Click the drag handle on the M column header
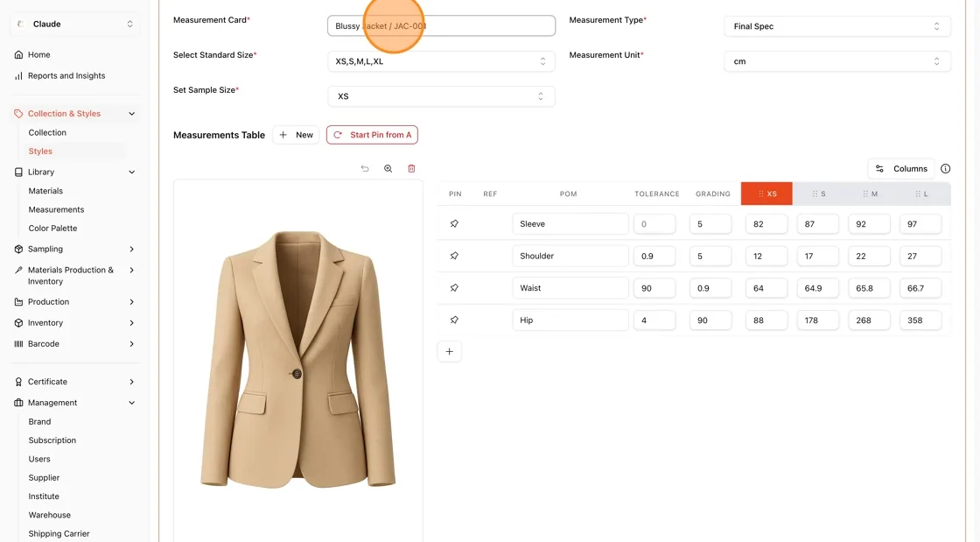980x542 pixels. click(x=865, y=194)
